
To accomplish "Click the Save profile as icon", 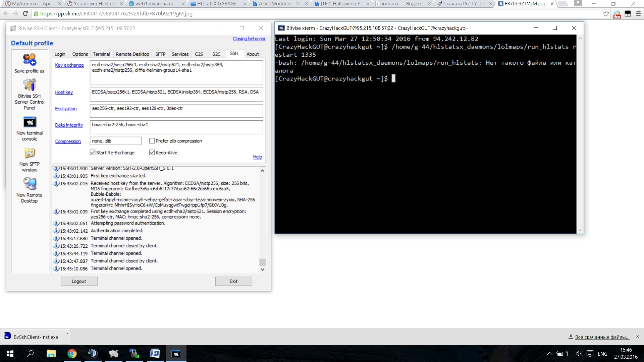I will (30, 60).
